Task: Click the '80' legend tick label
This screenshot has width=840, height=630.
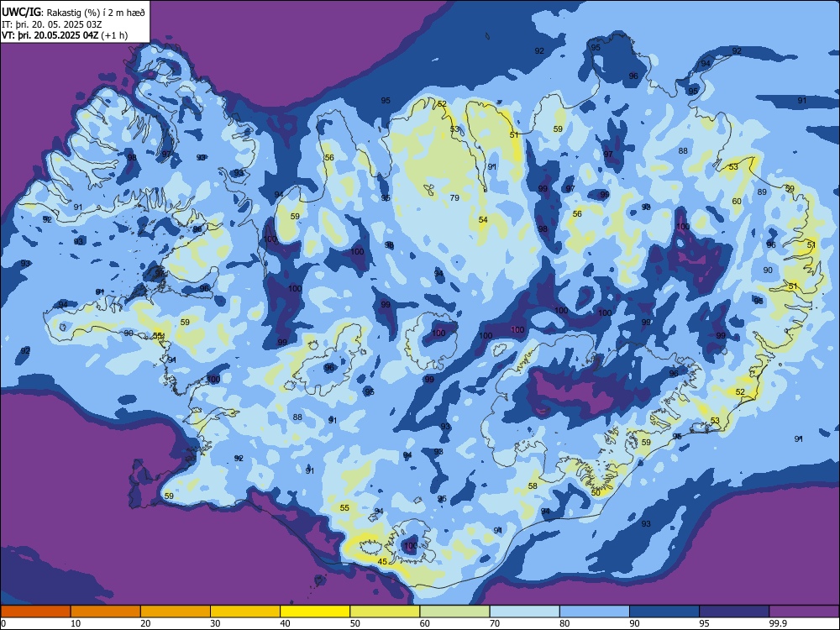Action: pos(564,623)
